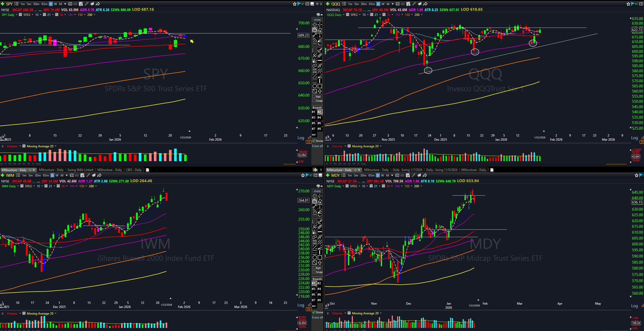Choose the Eraser drawing tool in SPY panel
This screenshot has width=644, height=331.
click(x=320, y=30)
